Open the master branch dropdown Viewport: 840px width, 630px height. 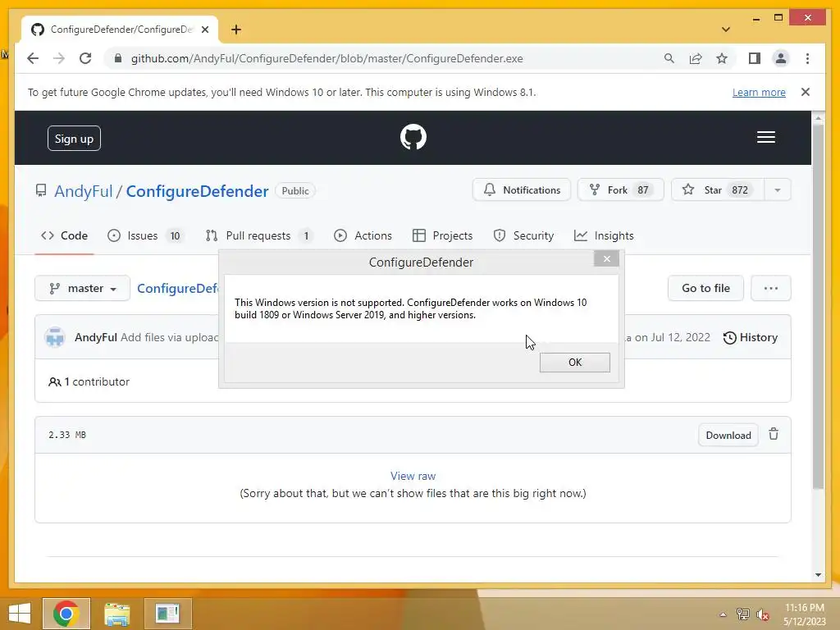[x=83, y=288]
